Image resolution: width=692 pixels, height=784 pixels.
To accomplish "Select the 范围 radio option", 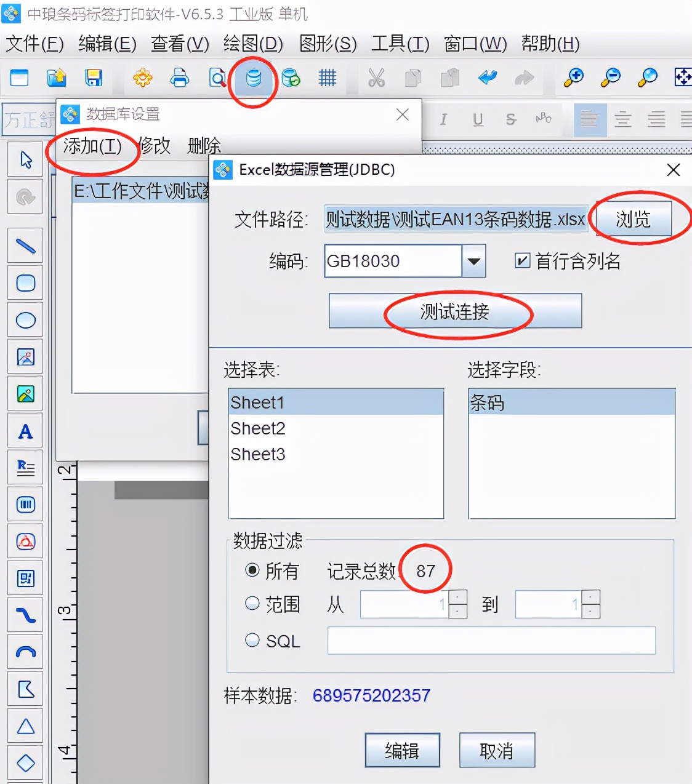I will coord(252,603).
